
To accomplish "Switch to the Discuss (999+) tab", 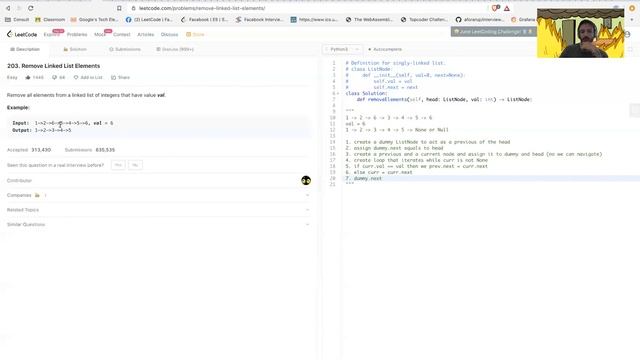I will (175, 49).
